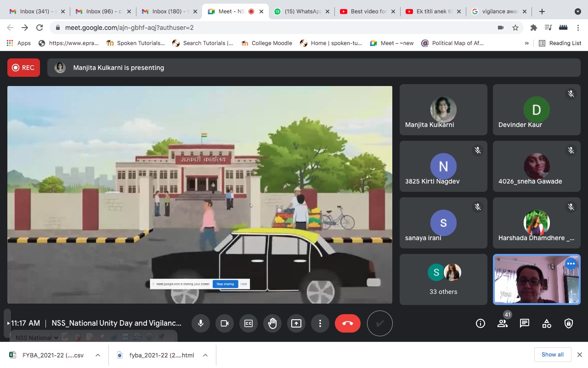Open host controls shield icon
The width and height of the screenshot is (588, 368).
pos(568,323)
